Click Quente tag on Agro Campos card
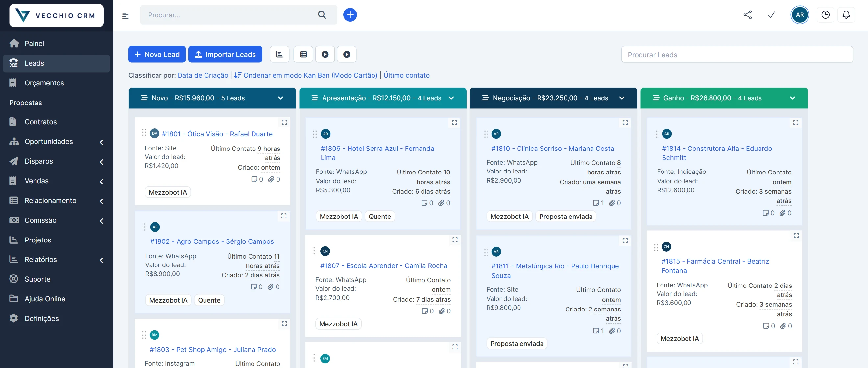The image size is (868, 368). [x=209, y=300]
